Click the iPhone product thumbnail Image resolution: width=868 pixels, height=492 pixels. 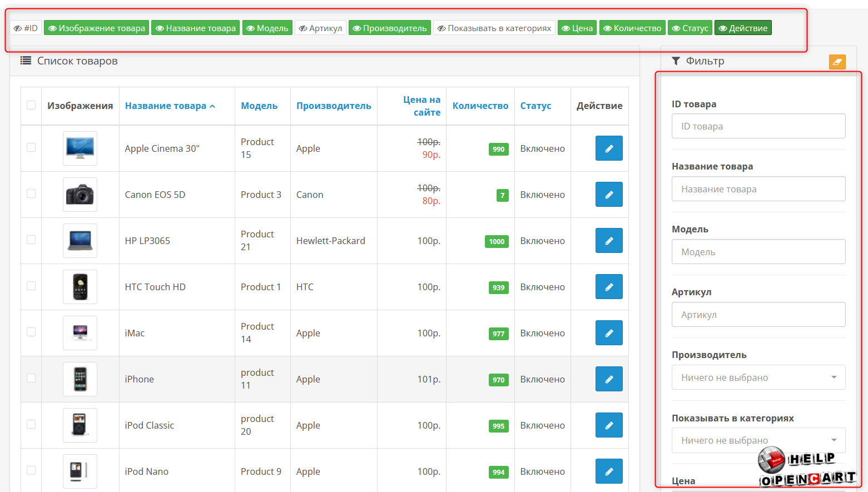[x=80, y=379]
